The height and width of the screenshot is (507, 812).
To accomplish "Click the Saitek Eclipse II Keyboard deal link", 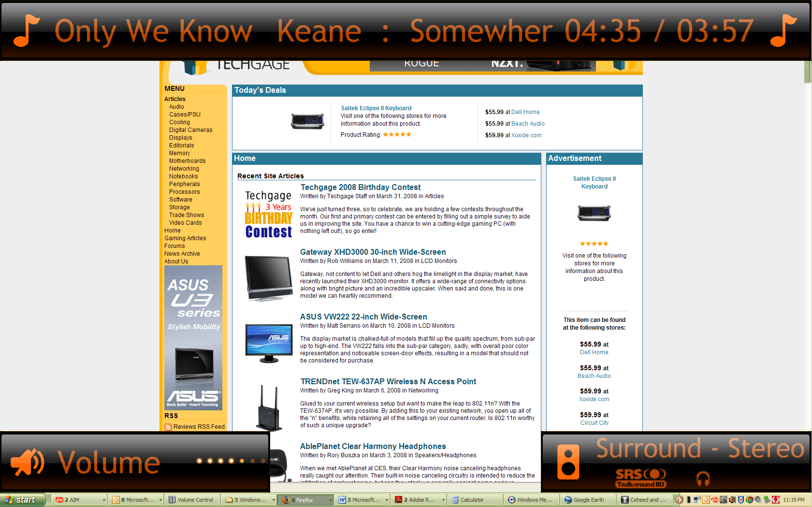I will [376, 108].
